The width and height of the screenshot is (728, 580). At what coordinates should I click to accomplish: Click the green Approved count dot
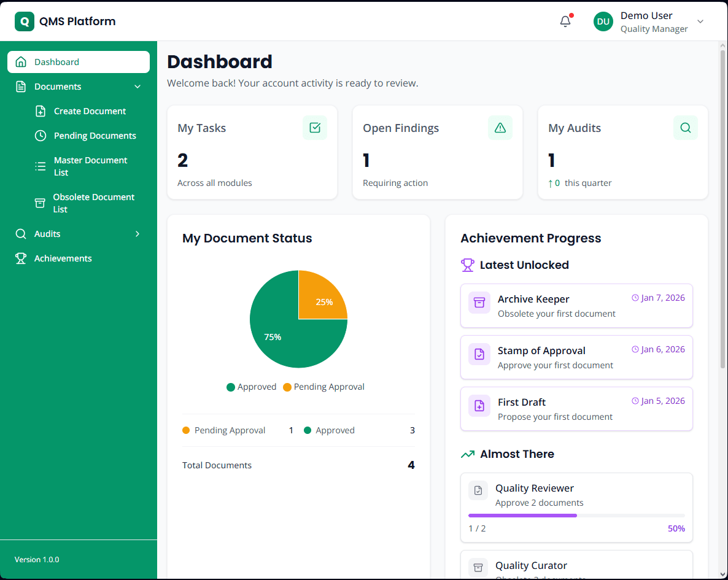point(308,430)
